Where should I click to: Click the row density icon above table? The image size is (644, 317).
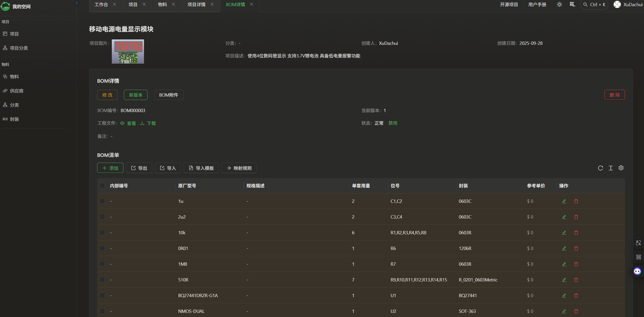pos(611,168)
